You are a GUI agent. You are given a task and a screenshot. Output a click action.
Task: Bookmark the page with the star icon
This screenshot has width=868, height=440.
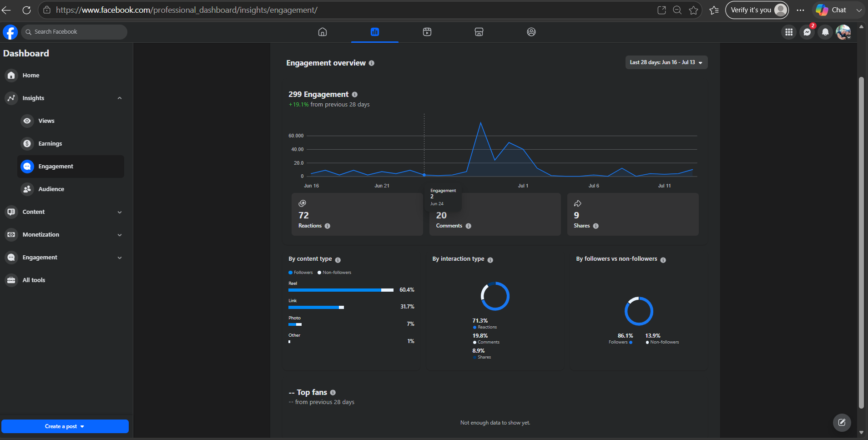(693, 10)
